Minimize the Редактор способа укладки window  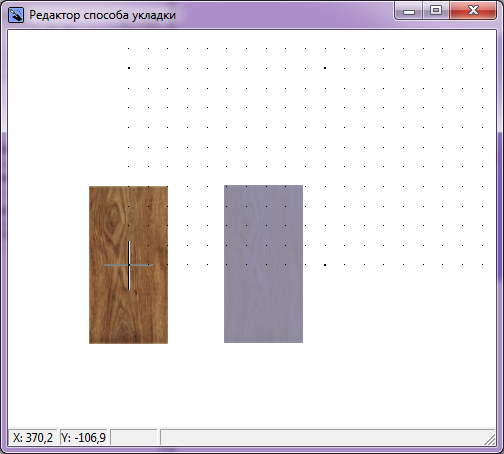tap(409, 11)
